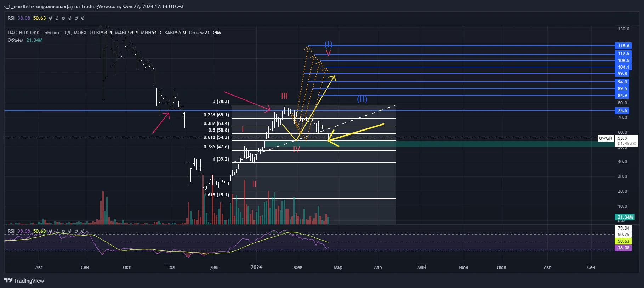Click the Май label on time axis
This screenshot has height=288, width=644.
tap(421, 267)
